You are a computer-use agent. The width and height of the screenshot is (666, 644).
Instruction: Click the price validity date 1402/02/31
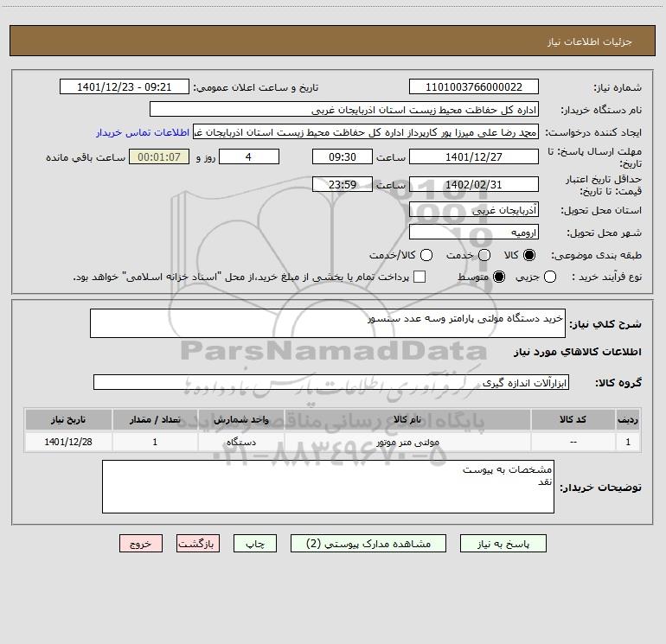pos(474,185)
